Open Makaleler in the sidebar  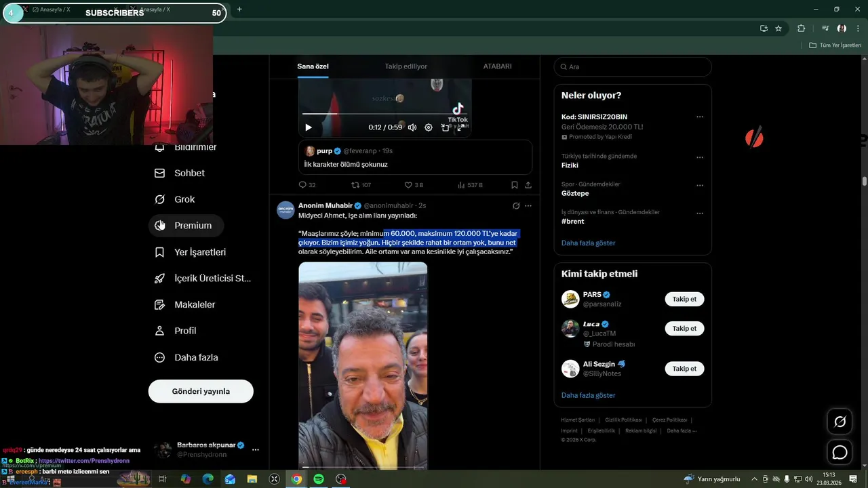(x=185, y=304)
